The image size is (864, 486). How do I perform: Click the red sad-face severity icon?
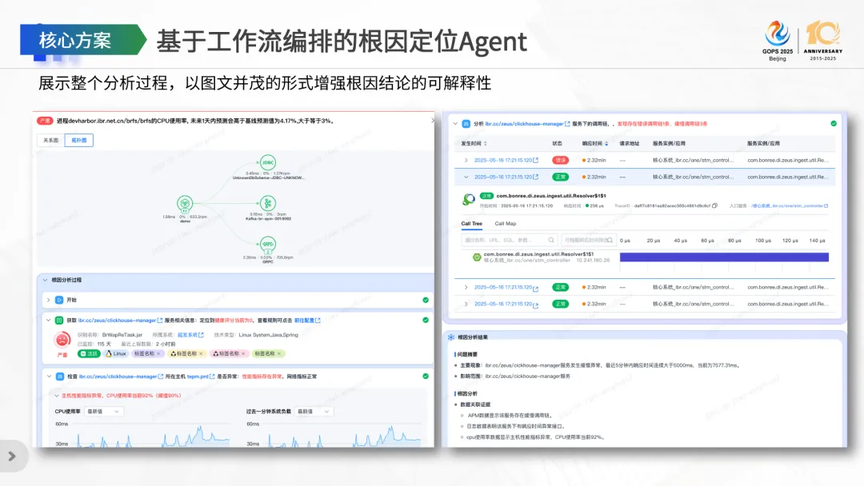tap(62, 339)
